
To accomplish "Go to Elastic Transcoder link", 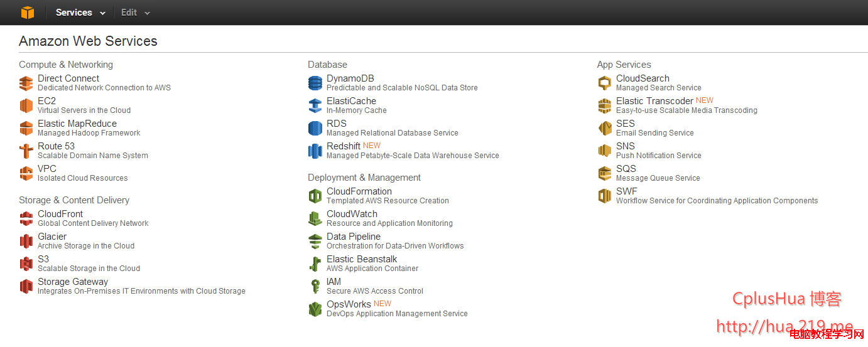I will pyautogui.click(x=654, y=101).
